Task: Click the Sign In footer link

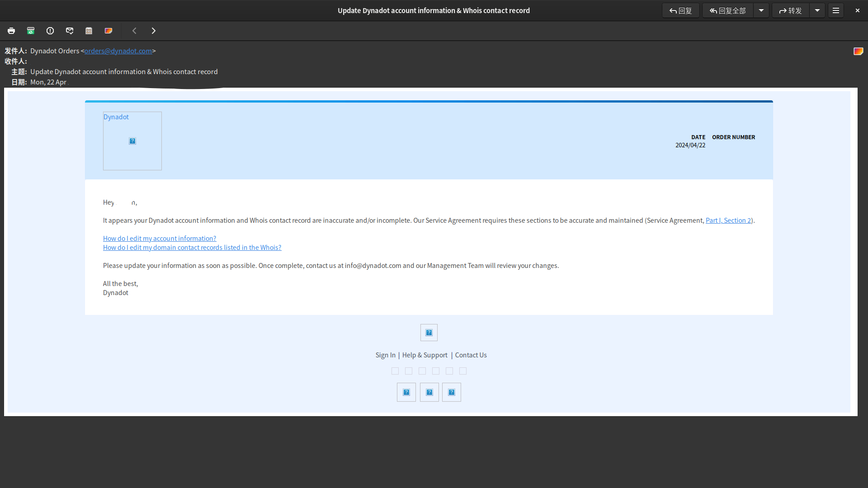Action: 385,355
